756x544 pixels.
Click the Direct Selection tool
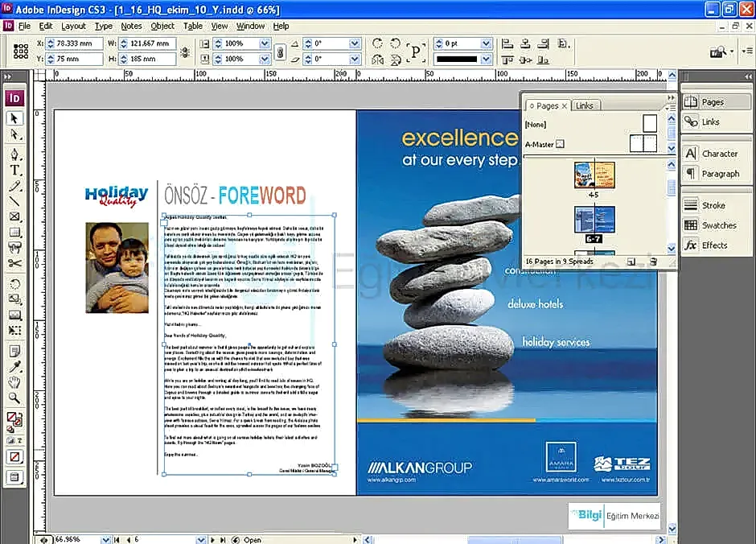point(14,134)
